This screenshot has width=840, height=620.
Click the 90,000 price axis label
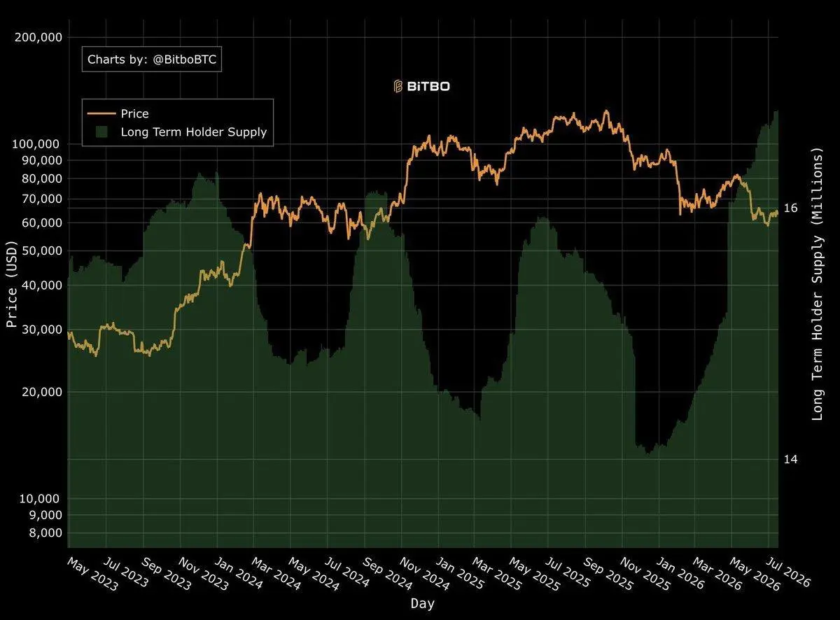pyautogui.click(x=41, y=160)
